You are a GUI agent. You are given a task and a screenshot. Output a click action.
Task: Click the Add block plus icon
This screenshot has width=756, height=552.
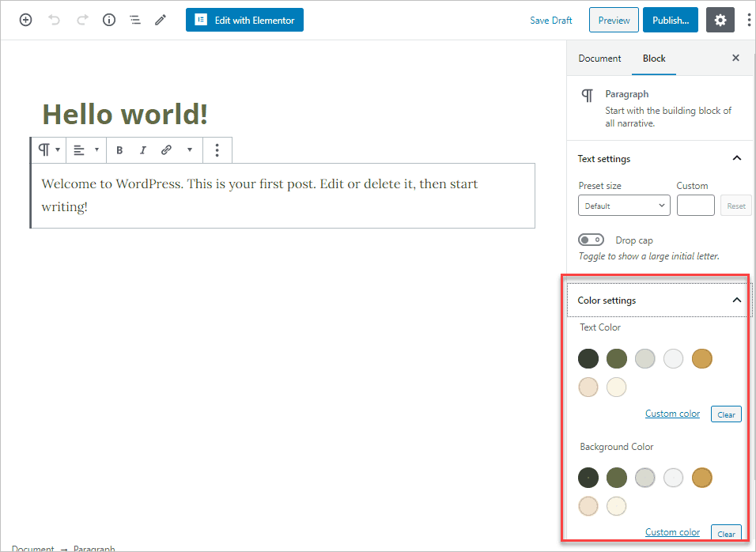point(25,21)
